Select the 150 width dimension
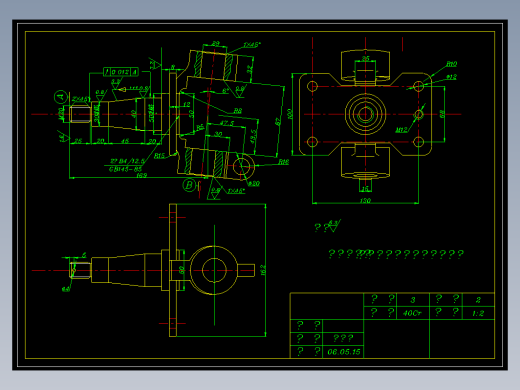This screenshot has height=390, width=520. tap(365, 201)
